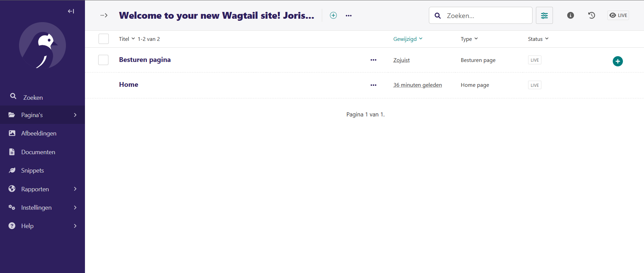Screen dimensions: 644x273
Task: Open the header three-dots actions menu
Action: pyautogui.click(x=349, y=16)
